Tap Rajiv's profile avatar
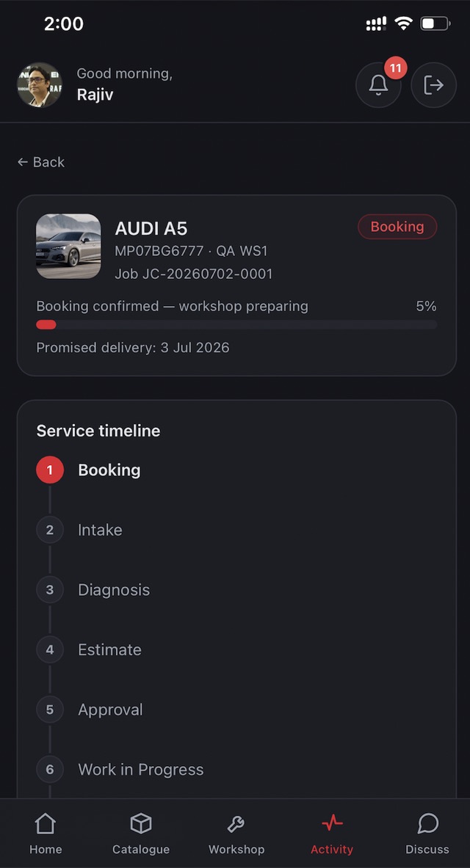 coord(40,84)
